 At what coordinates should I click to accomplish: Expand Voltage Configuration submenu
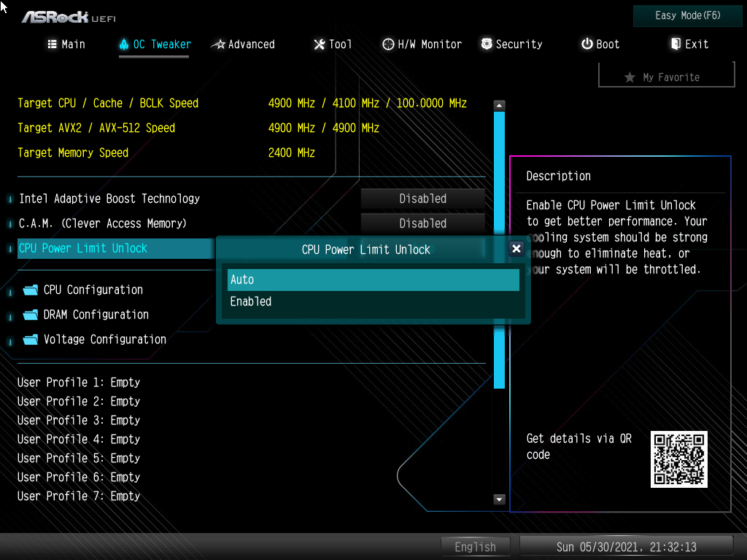point(104,340)
